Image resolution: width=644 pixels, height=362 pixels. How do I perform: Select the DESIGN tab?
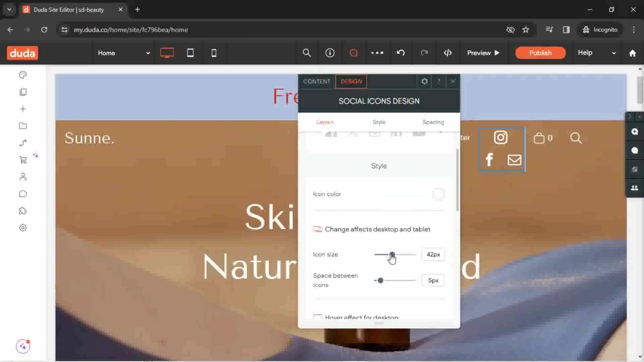(x=351, y=81)
